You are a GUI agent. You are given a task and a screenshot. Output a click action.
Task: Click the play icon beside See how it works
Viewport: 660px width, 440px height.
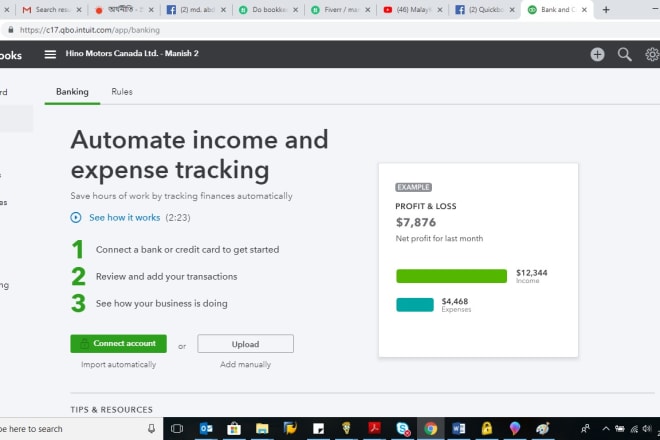(x=76, y=217)
